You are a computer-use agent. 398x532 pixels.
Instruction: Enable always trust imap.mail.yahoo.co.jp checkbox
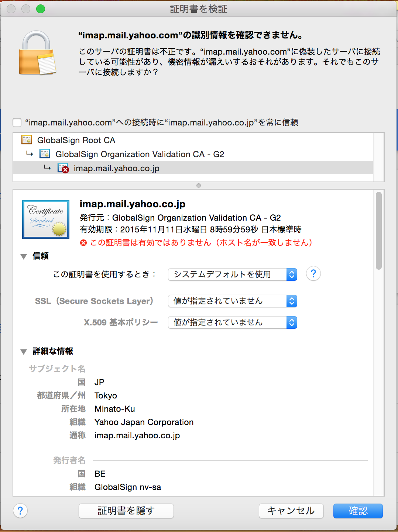[x=17, y=122]
